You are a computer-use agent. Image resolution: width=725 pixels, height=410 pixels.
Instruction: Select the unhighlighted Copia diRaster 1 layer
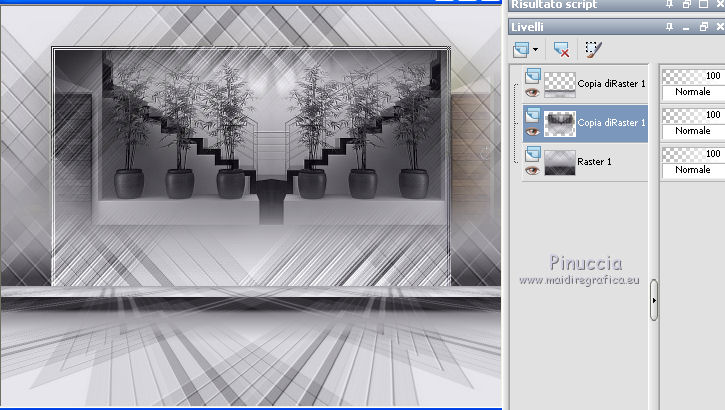pos(611,84)
